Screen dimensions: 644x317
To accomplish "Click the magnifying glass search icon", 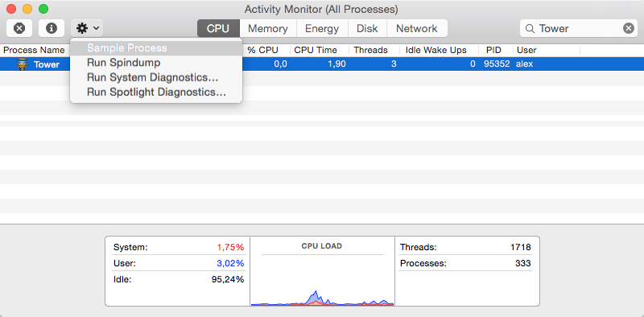I will (530, 28).
